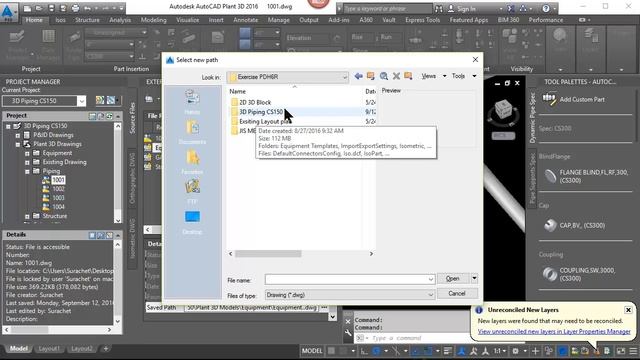Click the file list horizontal scrollbar thumb
The width and height of the screenshot is (640, 360).
(268, 254)
